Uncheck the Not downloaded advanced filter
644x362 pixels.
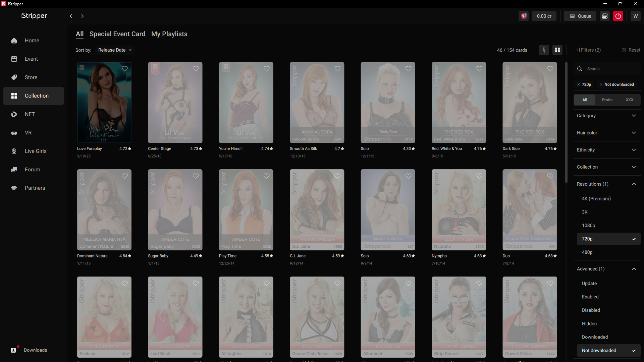pyautogui.click(x=608, y=350)
